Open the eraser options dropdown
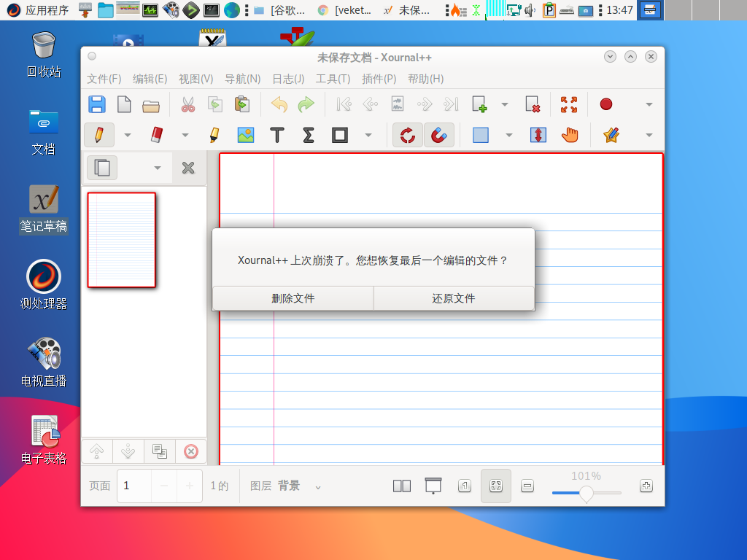The image size is (747, 560). point(185,135)
